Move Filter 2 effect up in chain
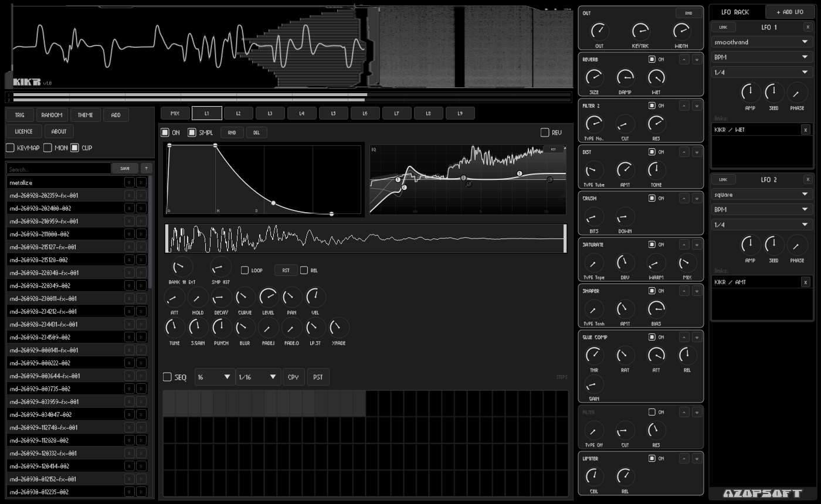This screenshot has width=821, height=504. (684, 105)
